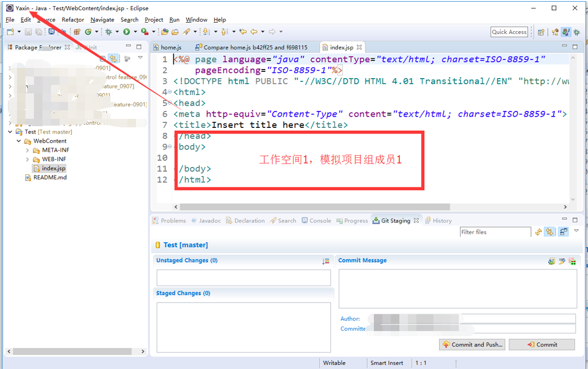Click the Filter files input field

pos(495,232)
